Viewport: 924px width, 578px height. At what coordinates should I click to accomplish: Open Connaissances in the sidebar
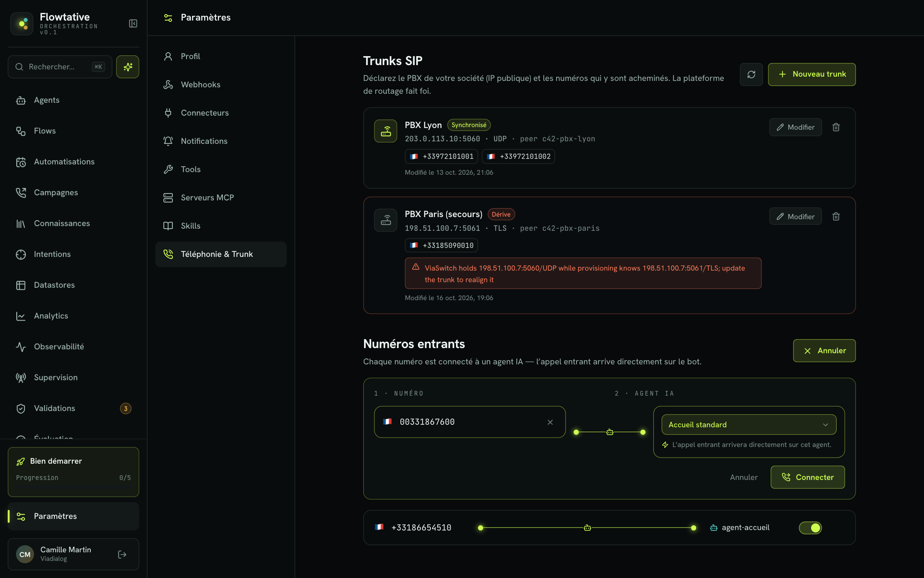74,223
